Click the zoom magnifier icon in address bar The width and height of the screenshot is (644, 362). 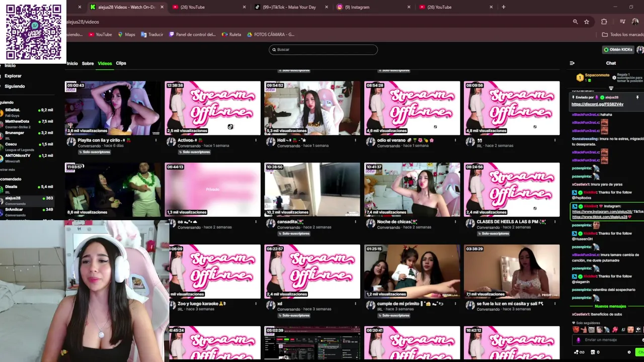pyautogui.click(x=575, y=22)
